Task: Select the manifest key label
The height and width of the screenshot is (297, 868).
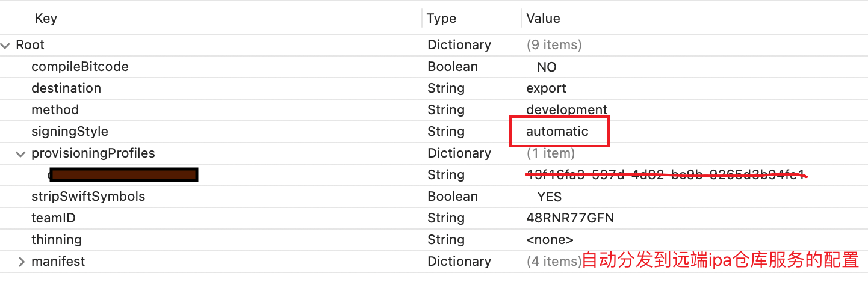Action: click(58, 262)
